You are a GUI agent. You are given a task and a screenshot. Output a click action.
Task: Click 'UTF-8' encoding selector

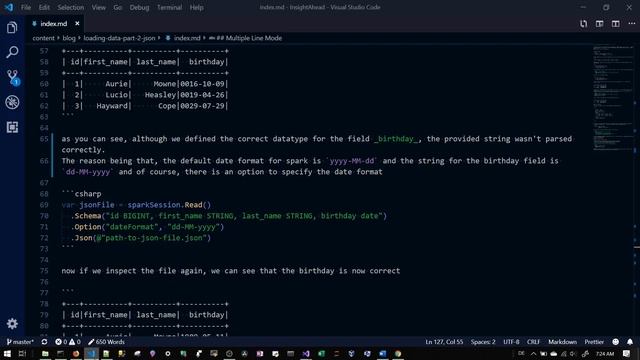511,342
